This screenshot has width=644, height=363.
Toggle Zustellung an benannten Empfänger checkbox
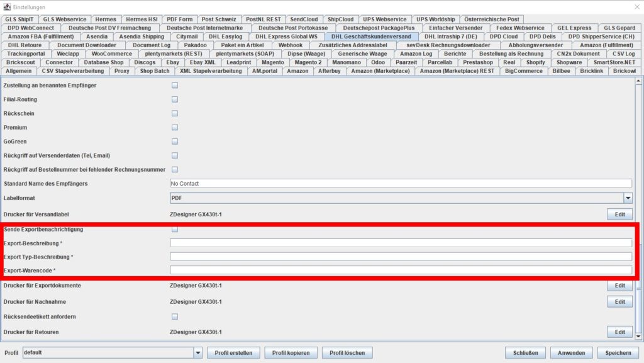(x=175, y=86)
